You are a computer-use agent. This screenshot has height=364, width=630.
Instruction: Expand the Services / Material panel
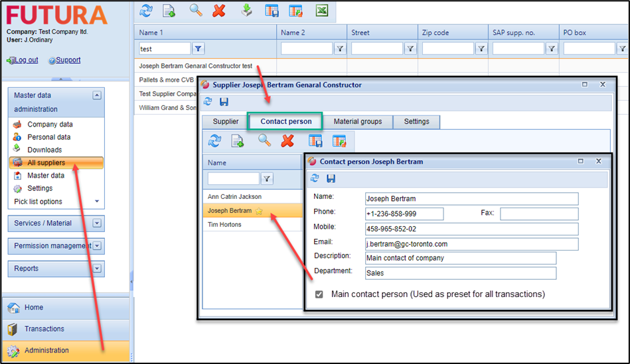pos(97,223)
